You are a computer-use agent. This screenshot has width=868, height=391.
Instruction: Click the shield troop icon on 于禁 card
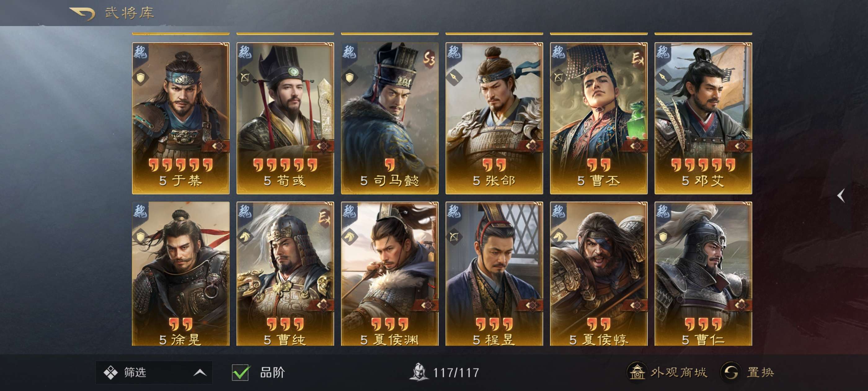pyautogui.click(x=140, y=78)
